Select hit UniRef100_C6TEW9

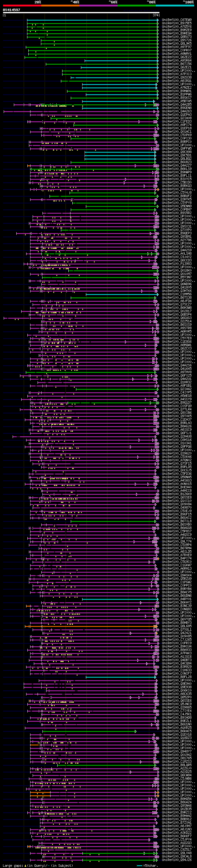[x=177, y=20]
